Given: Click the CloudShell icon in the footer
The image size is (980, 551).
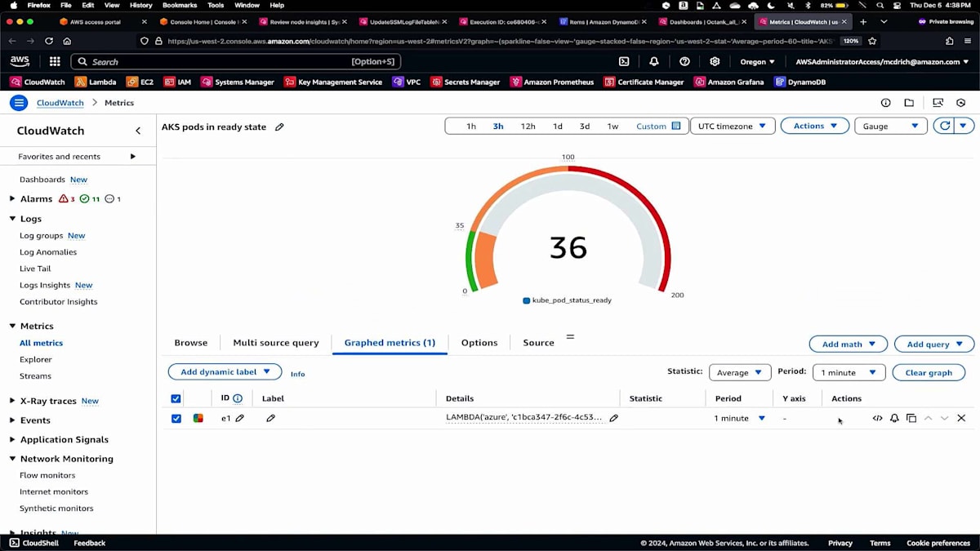Looking at the screenshot, I should coord(14,543).
